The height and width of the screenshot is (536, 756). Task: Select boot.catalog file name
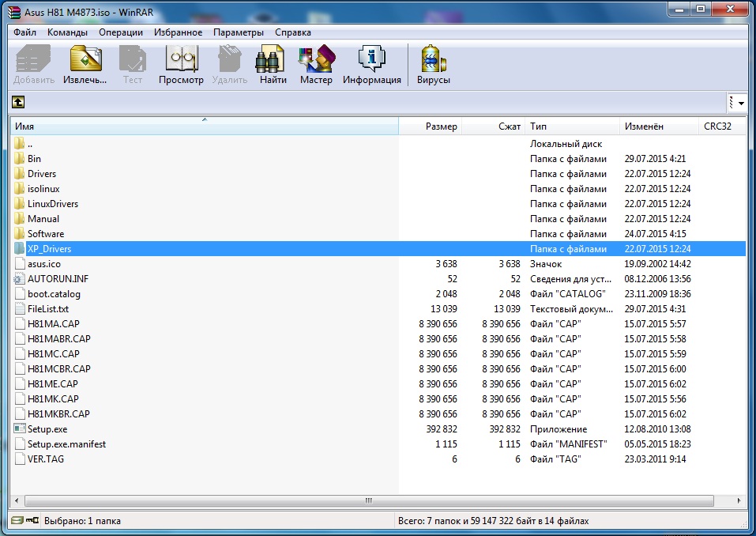pyautogui.click(x=54, y=293)
